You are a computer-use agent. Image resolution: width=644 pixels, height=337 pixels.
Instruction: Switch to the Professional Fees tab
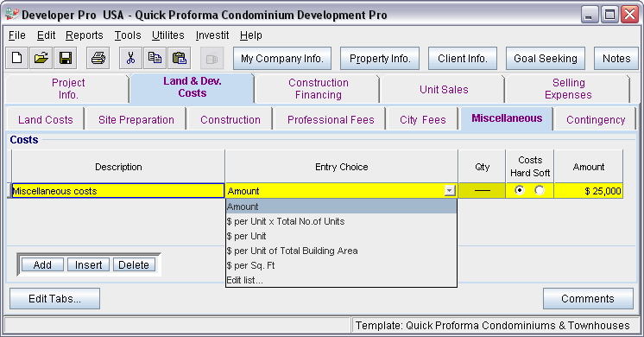(x=331, y=119)
